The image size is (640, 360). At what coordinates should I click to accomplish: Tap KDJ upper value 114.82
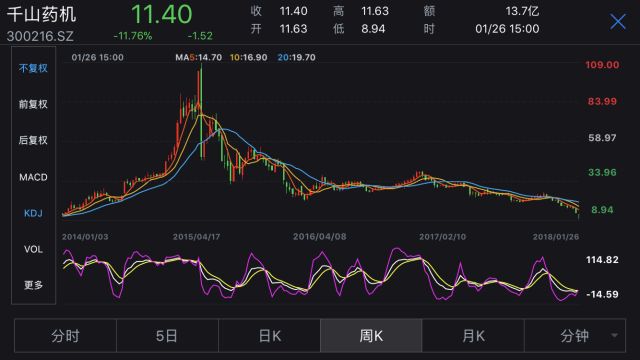(x=602, y=260)
